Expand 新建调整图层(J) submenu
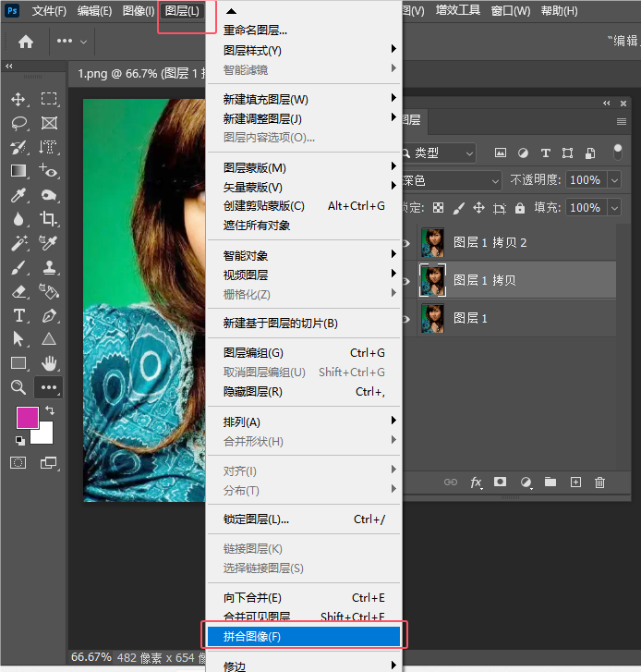 304,118
